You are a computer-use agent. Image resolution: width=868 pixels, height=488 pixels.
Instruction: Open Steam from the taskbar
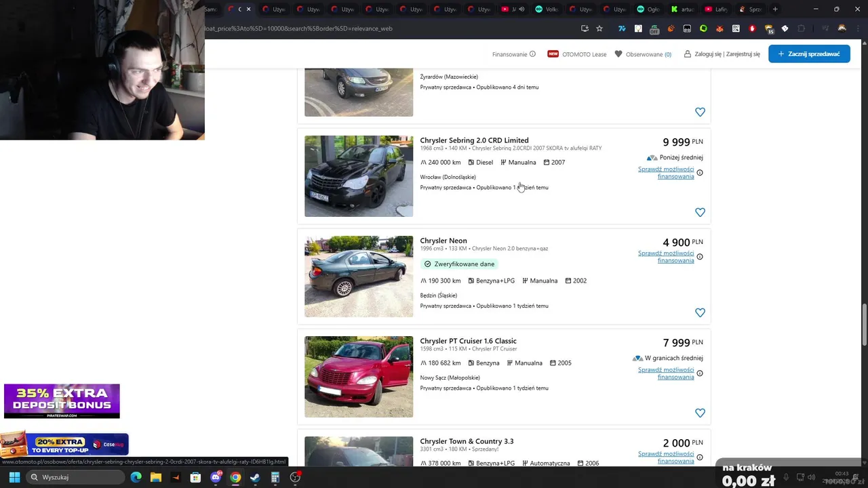coord(255,477)
